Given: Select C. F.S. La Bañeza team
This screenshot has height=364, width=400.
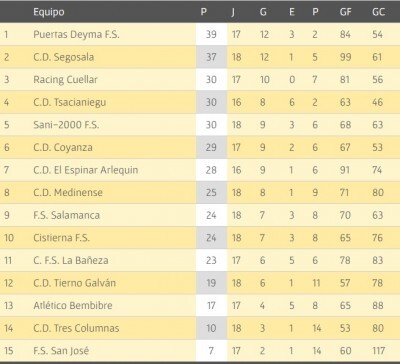Looking at the screenshot, I should click(71, 260).
